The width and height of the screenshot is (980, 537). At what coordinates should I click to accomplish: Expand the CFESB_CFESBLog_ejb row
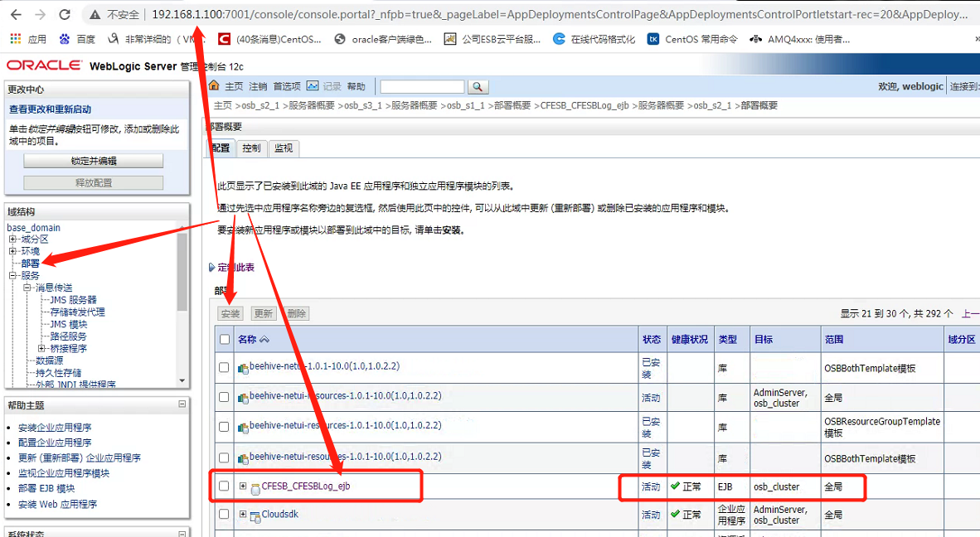242,486
